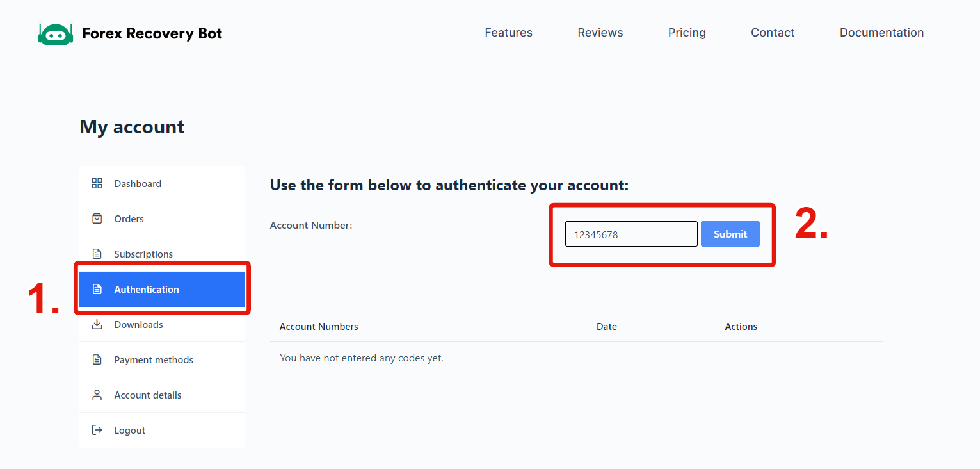The width and height of the screenshot is (980, 469).
Task: Open the Features navigation link
Action: coord(508,33)
